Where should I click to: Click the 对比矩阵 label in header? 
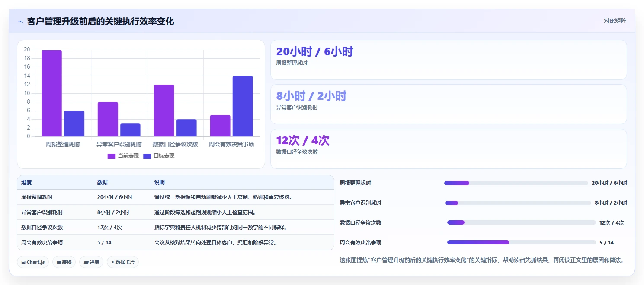pos(615,21)
